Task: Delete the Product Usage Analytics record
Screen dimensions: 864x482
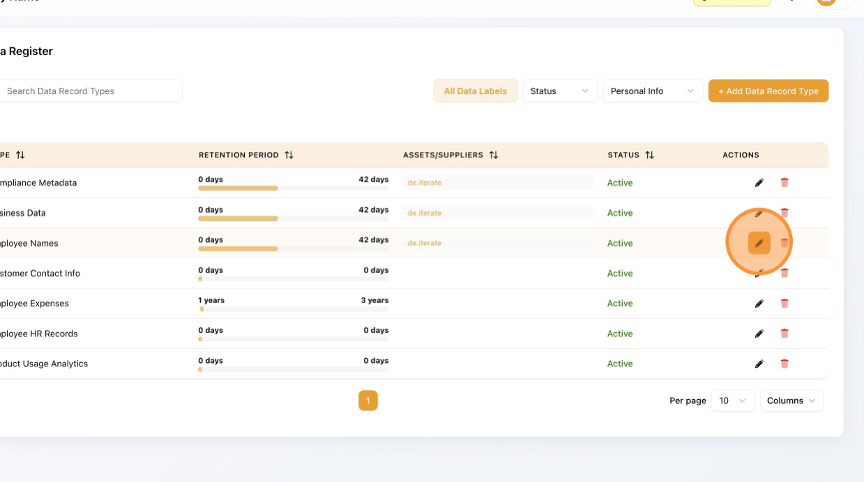Action: click(784, 364)
